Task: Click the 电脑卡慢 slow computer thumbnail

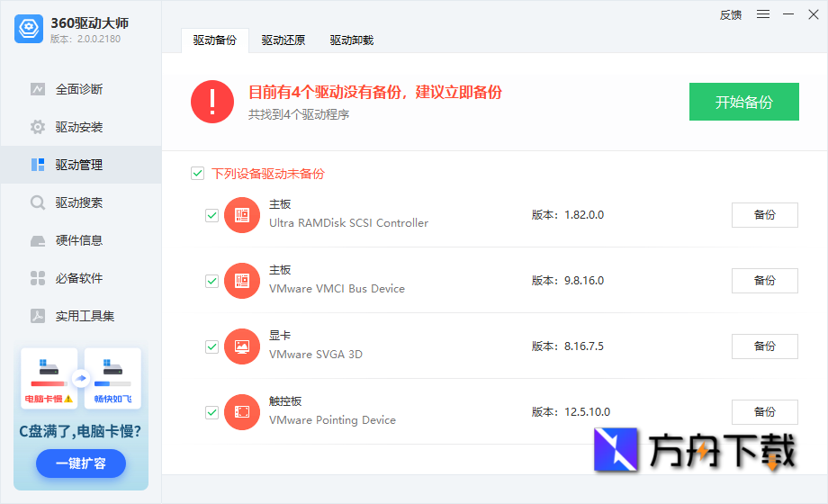Action: (49, 378)
